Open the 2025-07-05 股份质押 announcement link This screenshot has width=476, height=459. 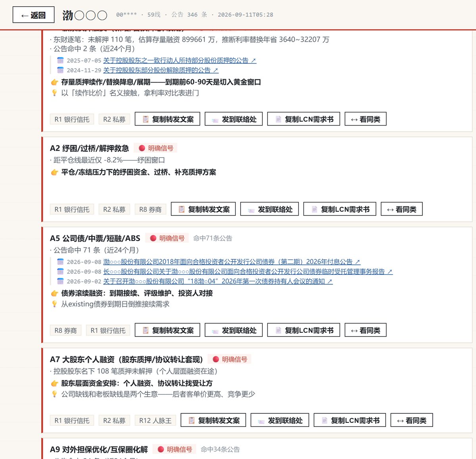tap(180, 60)
